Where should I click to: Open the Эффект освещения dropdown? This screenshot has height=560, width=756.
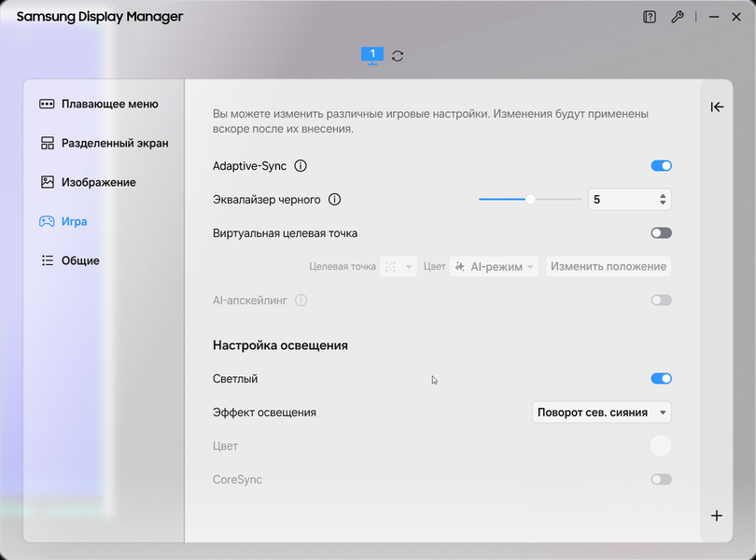click(x=602, y=413)
